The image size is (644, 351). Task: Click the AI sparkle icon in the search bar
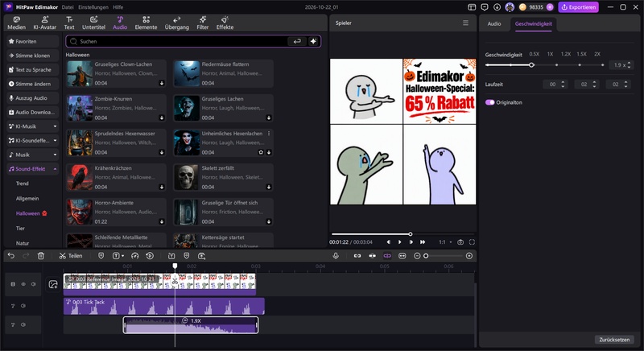click(313, 41)
